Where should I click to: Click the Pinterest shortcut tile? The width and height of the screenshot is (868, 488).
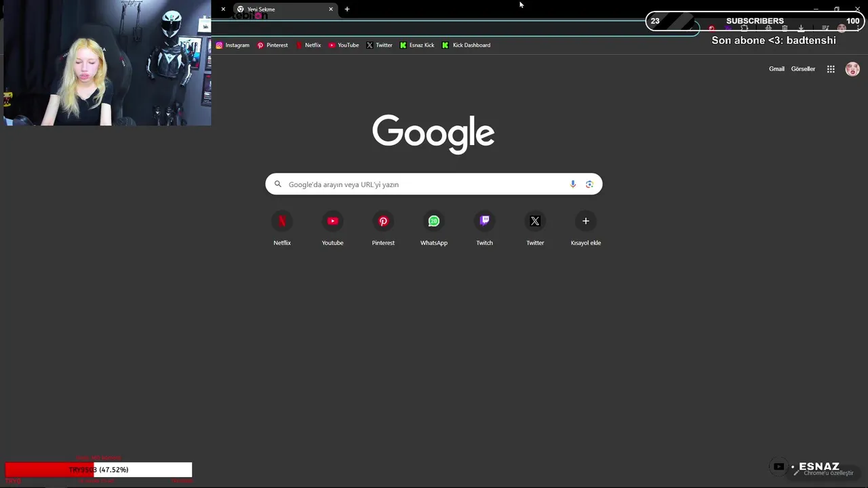click(x=383, y=228)
